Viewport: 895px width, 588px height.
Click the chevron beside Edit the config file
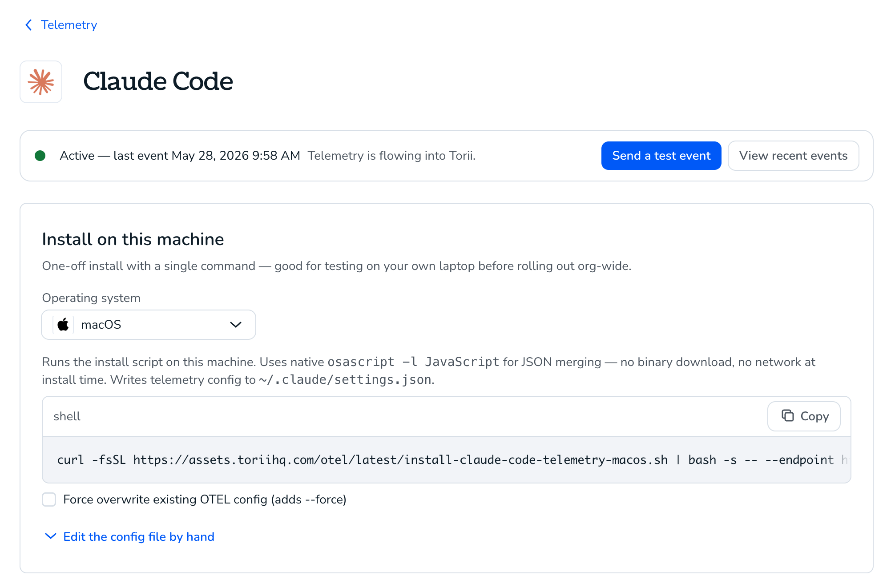tap(51, 536)
